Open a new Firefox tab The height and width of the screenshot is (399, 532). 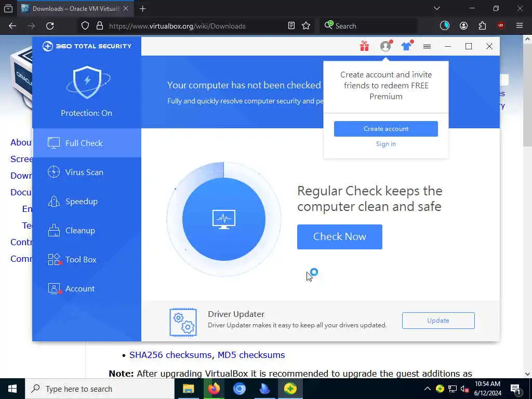(142, 9)
